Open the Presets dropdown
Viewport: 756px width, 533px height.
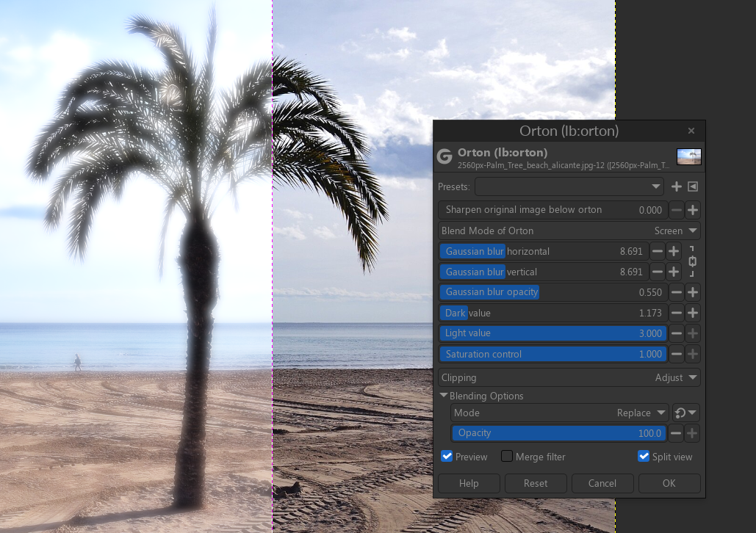pos(569,186)
